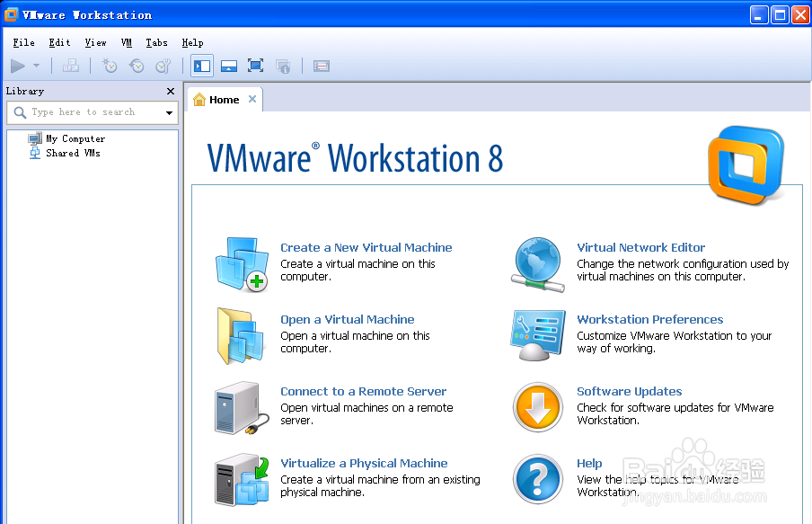Click the Workstation Preferences monitor icon

(x=537, y=335)
